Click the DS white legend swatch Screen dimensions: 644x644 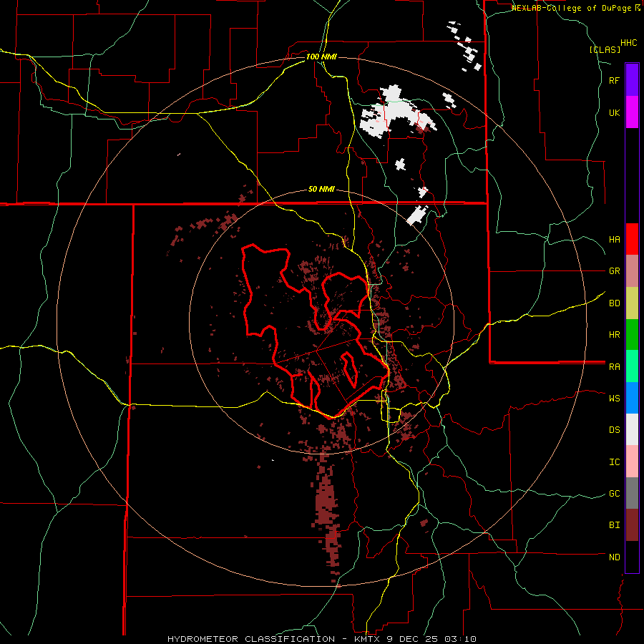click(632, 429)
